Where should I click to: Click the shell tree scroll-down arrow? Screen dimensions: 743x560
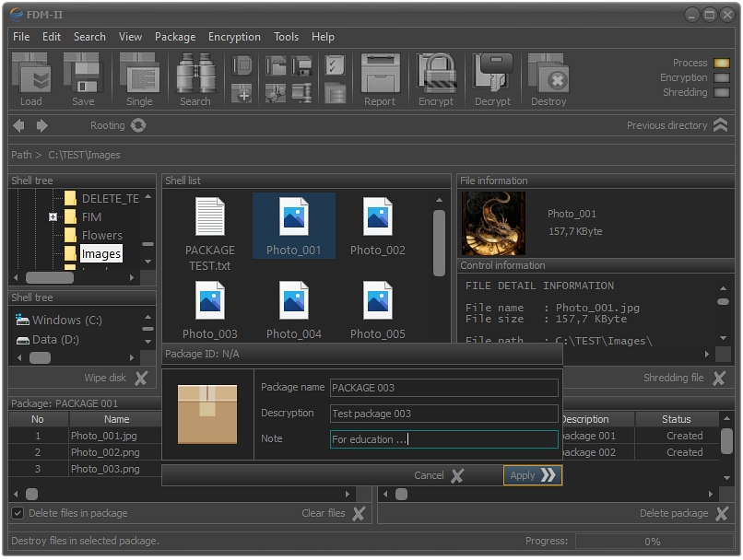coord(148,262)
